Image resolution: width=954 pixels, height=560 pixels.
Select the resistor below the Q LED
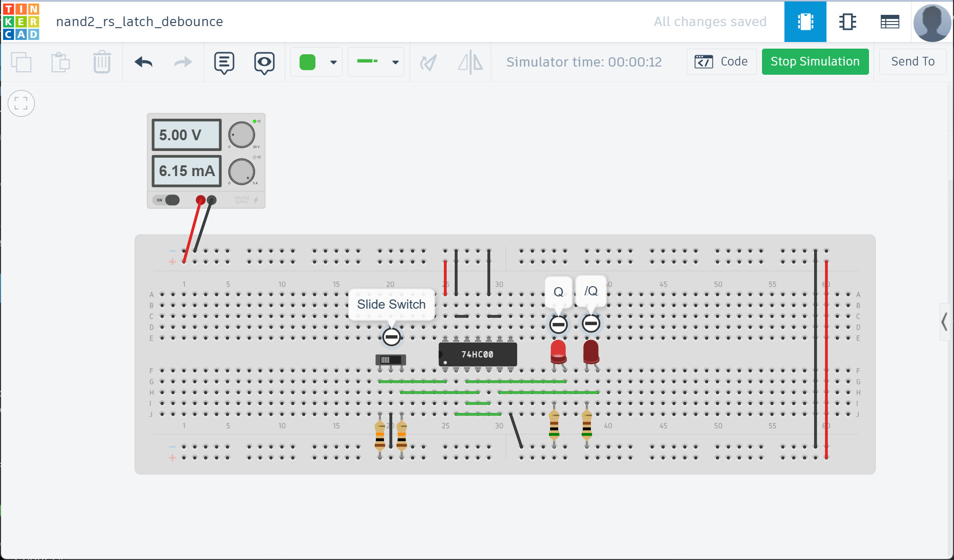click(554, 425)
